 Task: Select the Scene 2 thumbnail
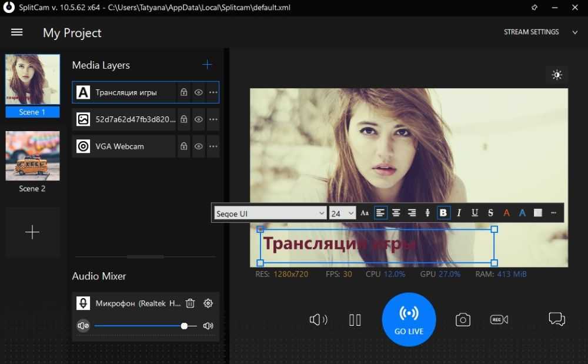[32, 156]
